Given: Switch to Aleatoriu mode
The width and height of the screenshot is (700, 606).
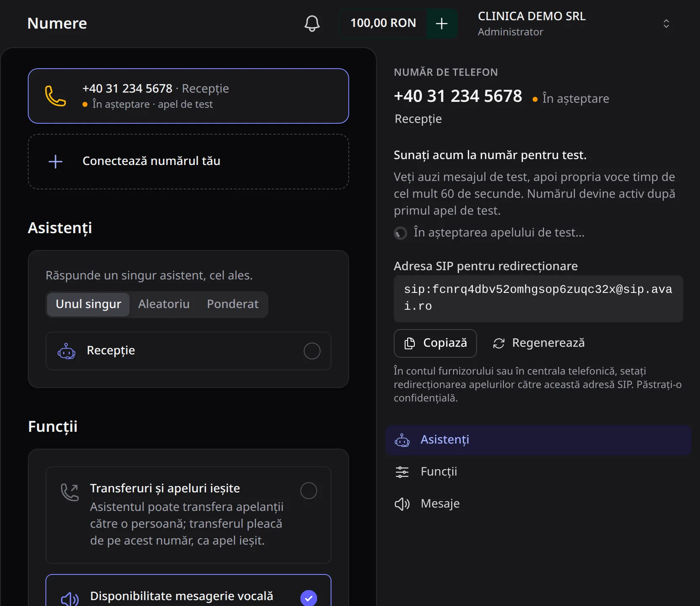Looking at the screenshot, I should (x=164, y=304).
